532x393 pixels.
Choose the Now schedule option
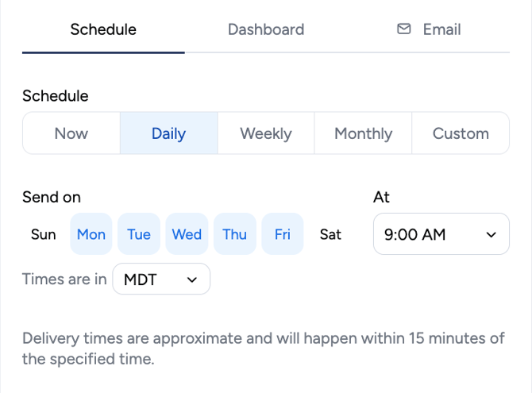pos(71,133)
